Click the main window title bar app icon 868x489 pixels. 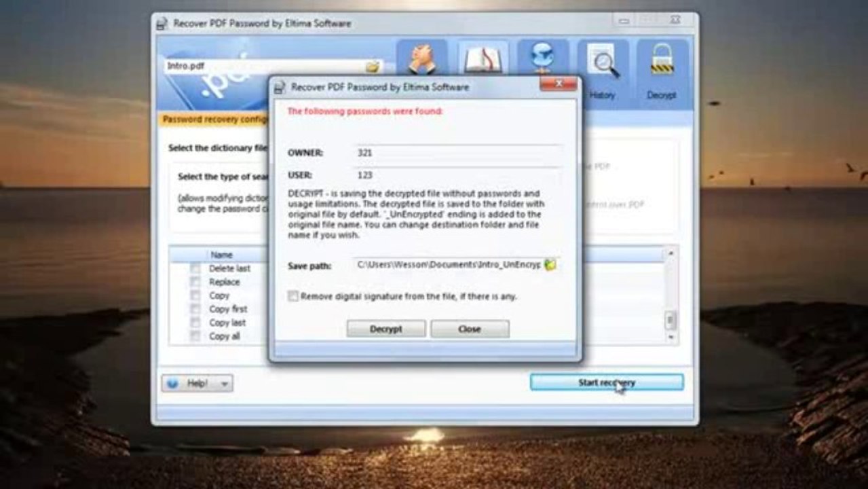tap(162, 24)
